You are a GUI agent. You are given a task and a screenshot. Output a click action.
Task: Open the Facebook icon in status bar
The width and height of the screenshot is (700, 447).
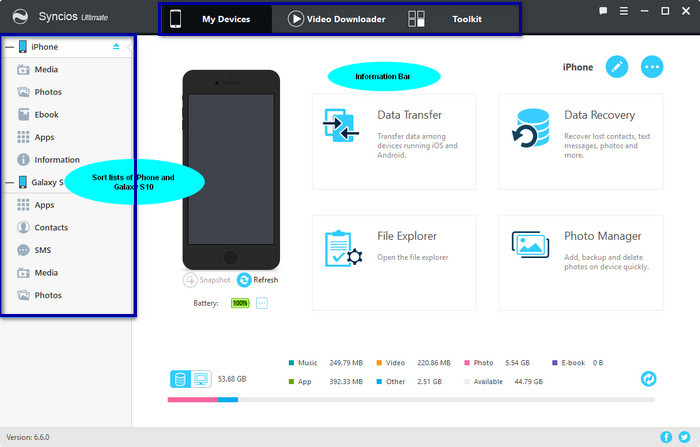pyautogui.click(x=666, y=437)
